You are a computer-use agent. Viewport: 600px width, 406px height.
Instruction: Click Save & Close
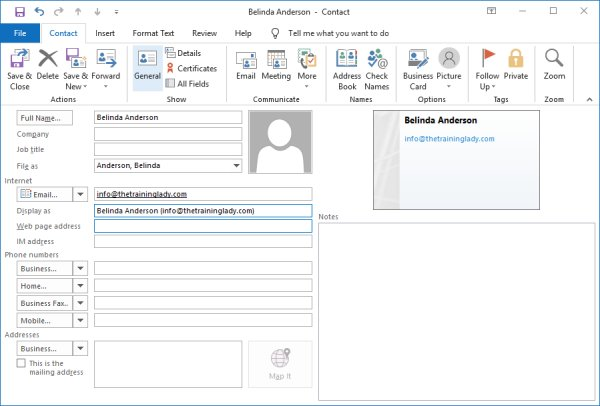click(x=20, y=70)
